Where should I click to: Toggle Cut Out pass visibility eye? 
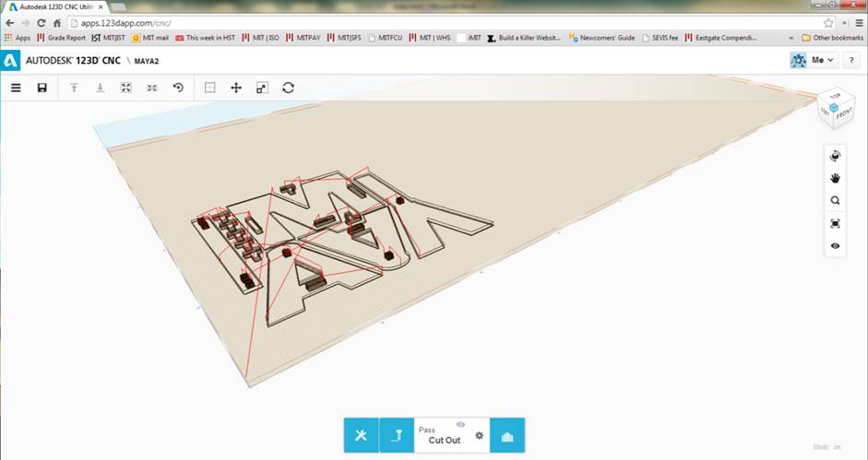point(459,424)
